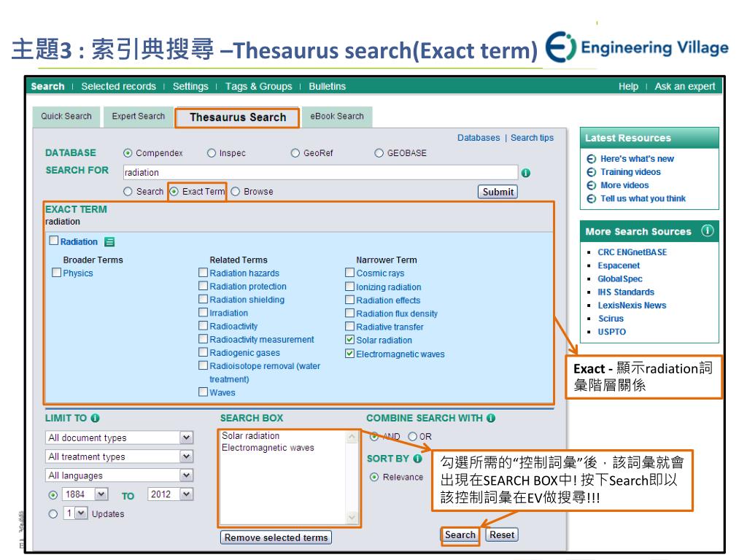Check the Physics broader term checkbox
The height and width of the screenshot is (560, 747).
[57, 273]
